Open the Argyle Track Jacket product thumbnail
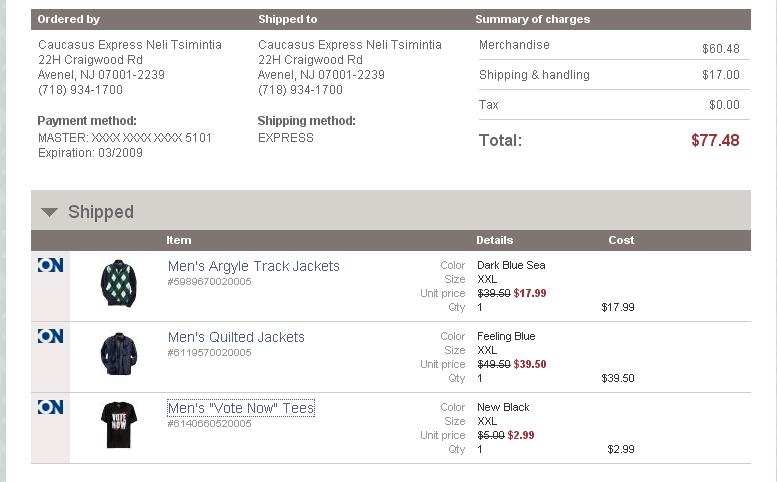777x482 pixels. [x=119, y=284]
